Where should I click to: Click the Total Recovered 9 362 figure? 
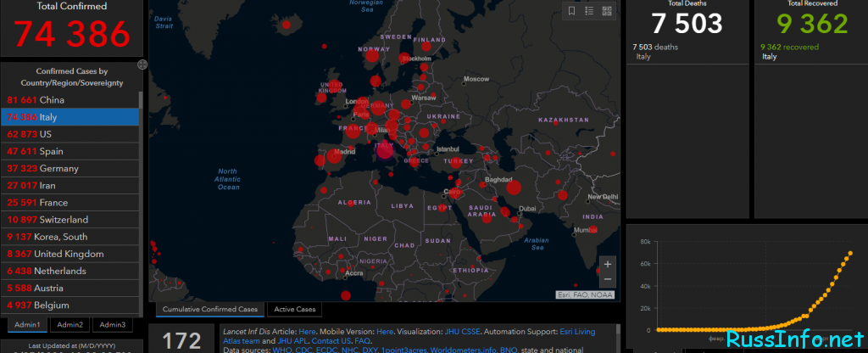pyautogui.click(x=812, y=24)
